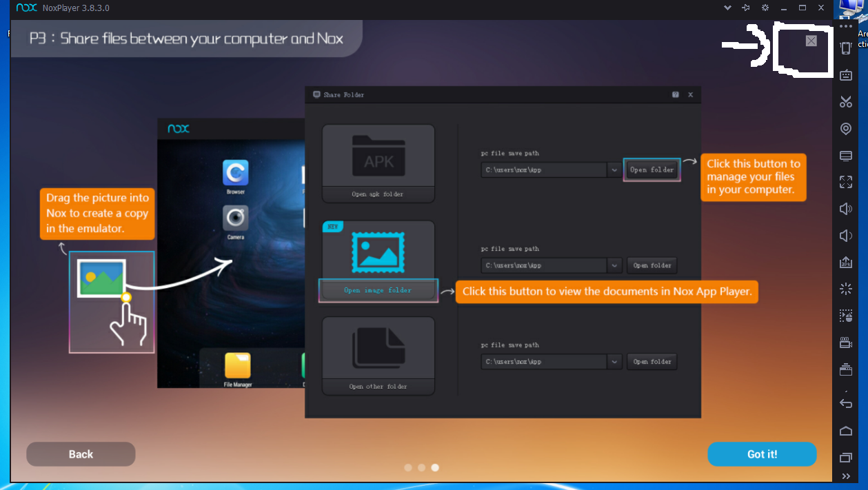
Task: Click the Browser app icon
Action: tap(236, 173)
